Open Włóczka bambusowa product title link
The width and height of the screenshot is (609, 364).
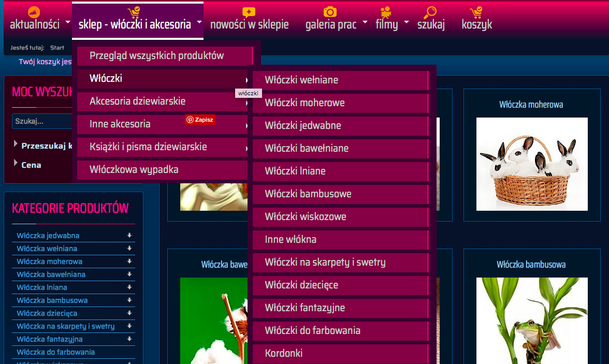pos(531,265)
